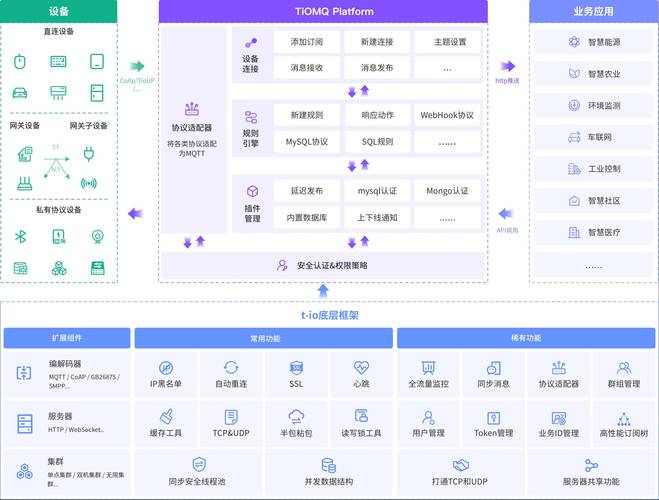The image size is (659, 500).
Task: Click the tablet device icon
Action: (97, 61)
